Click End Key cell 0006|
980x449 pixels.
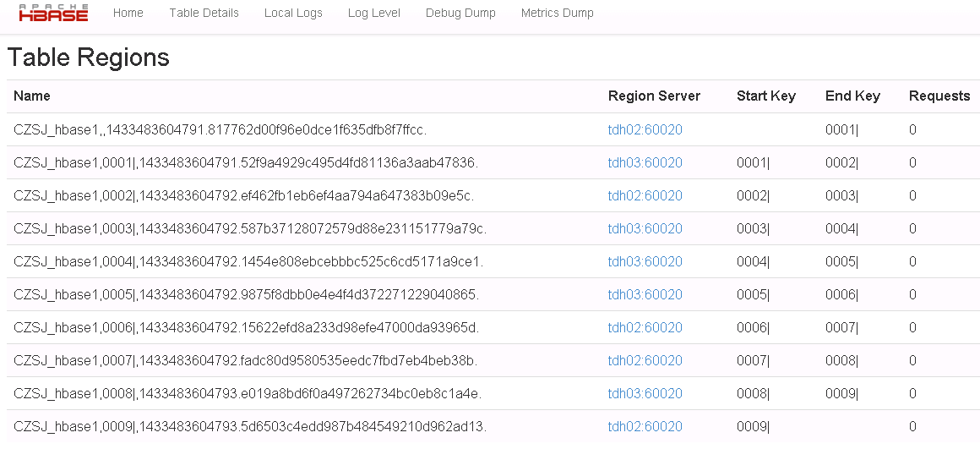842,294
